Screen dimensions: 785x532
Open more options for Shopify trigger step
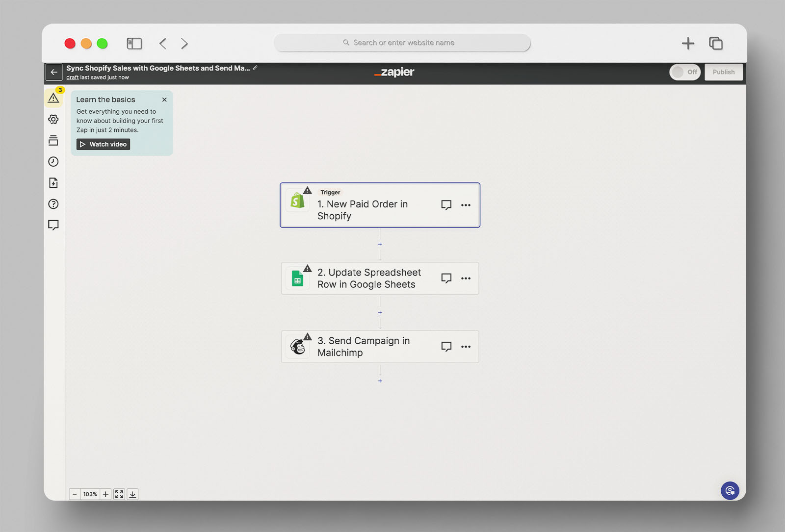(x=466, y=205)
